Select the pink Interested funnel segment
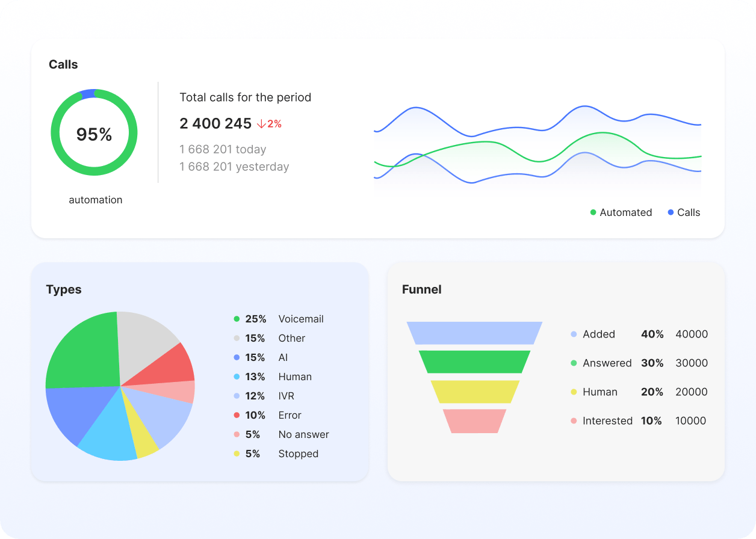The height and width of the screenshot is (539, 756). [474, 421]
